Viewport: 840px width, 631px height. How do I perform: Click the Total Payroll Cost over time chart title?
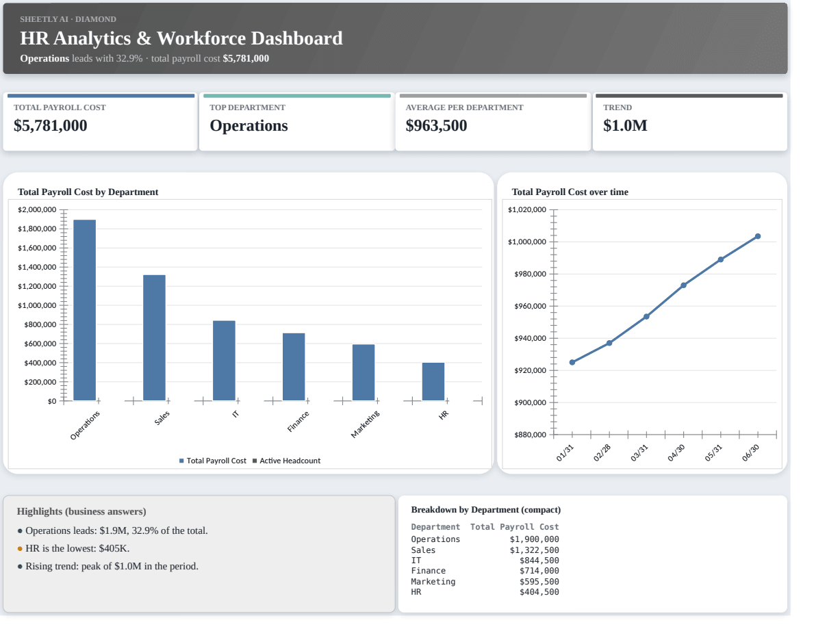point(570,192)
